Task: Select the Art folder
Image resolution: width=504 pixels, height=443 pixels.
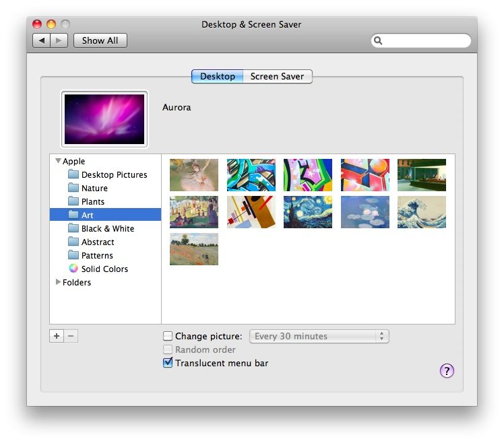Action: [x=105, y=215]
